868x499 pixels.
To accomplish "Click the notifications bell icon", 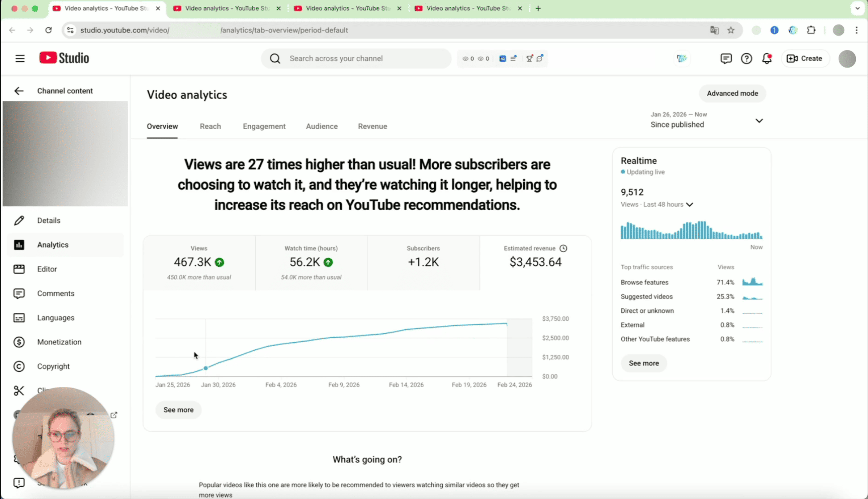I will click(x=767, y=59).
